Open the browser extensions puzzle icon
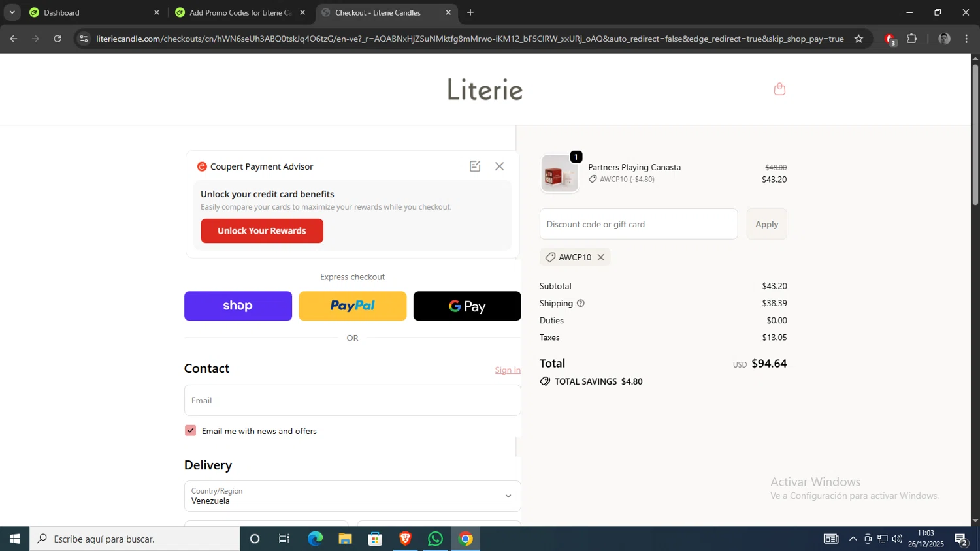The width and height of the screenshot is (980, 551). [x=912, y=39]
